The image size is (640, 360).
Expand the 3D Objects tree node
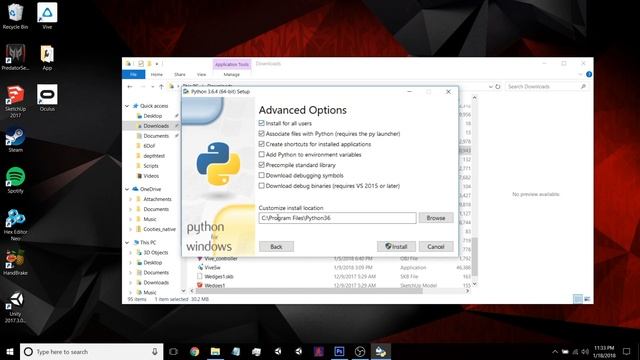click(x=131, y=253)
